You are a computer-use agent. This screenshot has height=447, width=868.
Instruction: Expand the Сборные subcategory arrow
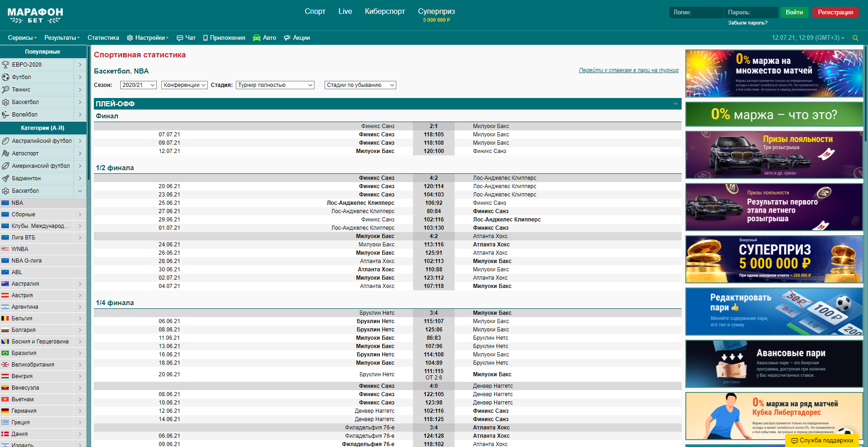pyautogui.click(x=80, y=214)
